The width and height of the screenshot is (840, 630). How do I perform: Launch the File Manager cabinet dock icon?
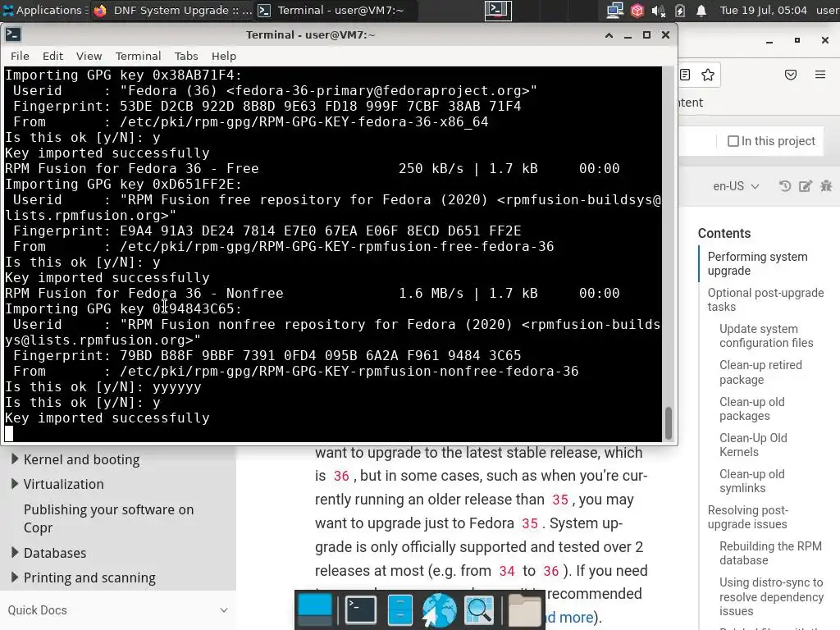tap(399, 609)
